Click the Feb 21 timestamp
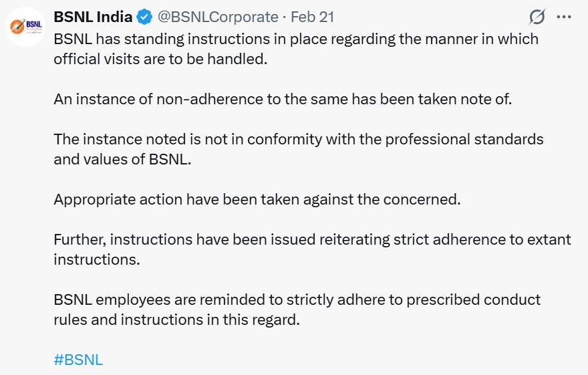Image resolution: width=588 pixels, height=375 pixels. pos(313,17)
